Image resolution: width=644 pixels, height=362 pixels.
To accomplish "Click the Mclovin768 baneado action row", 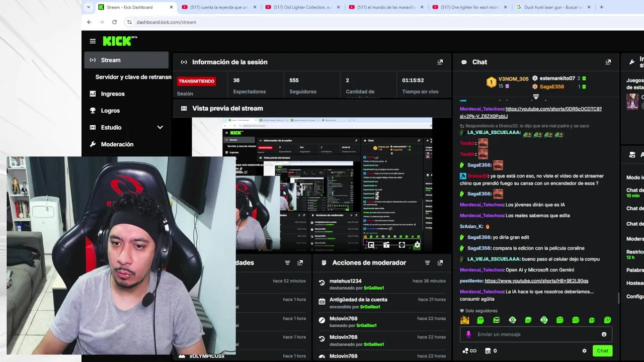I will 382,322.
